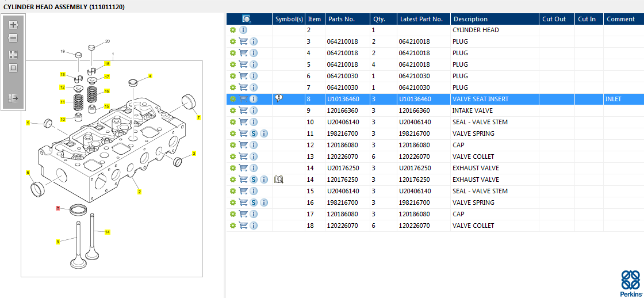
Task: Sort by Parts No. column header
Action: (x=347, y=19)
